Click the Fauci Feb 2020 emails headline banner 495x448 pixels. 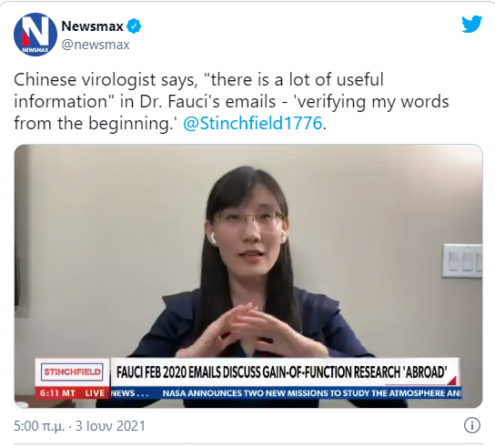282,372
